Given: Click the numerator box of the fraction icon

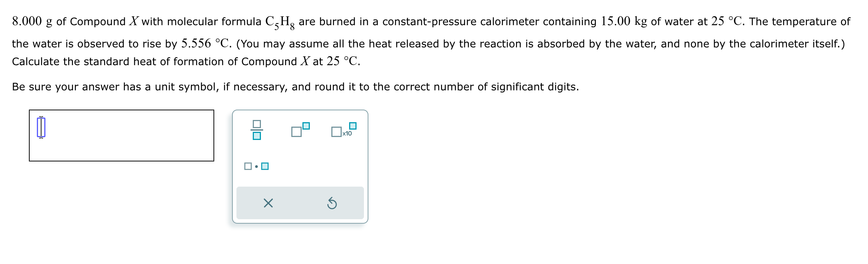Looking at the screenshot, I should pyautogui.click(x=256, y=124).
